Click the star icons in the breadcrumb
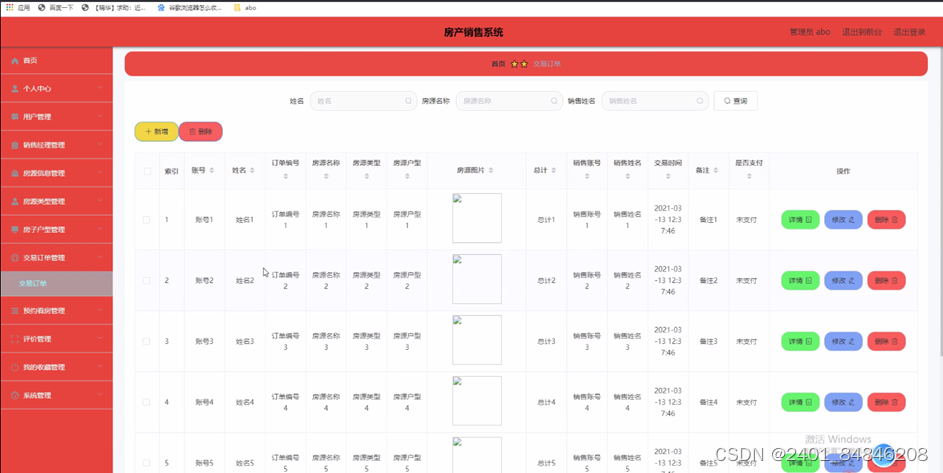Viewport: 943px width, 473px height. 519,64
